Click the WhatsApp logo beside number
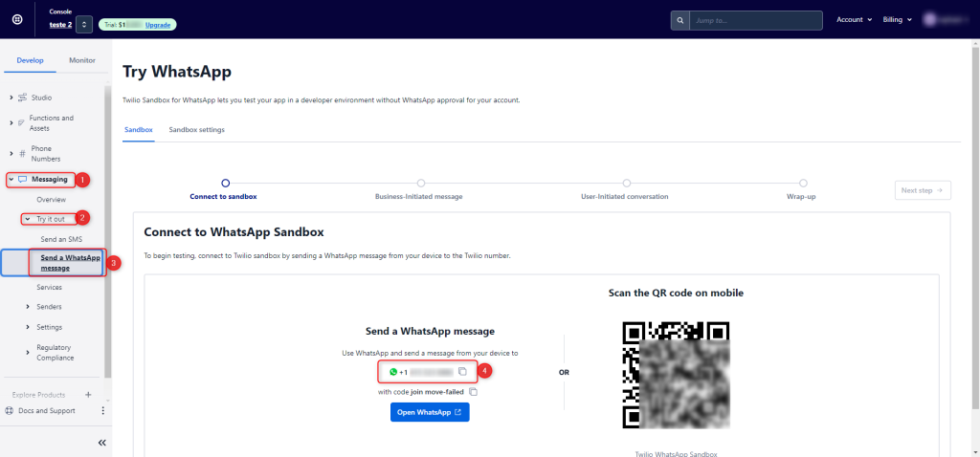Viewport: 980px width, 457px height. point(393,372)
